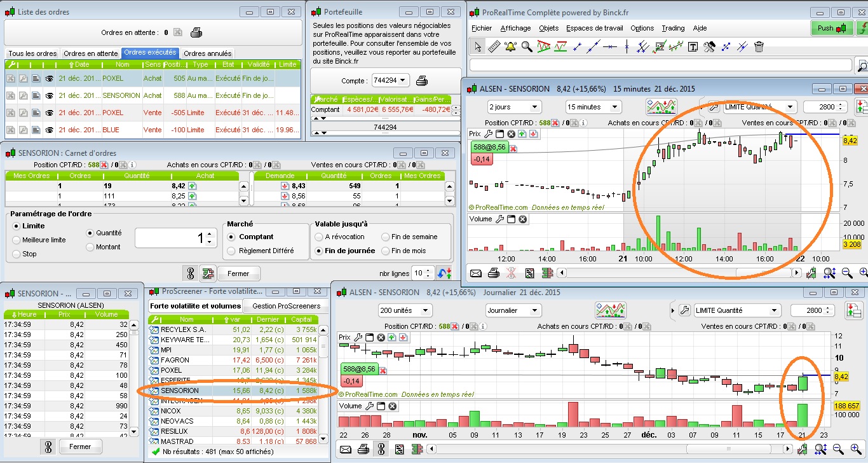
Task: Open the Trading menu
Action: point(673,28)
